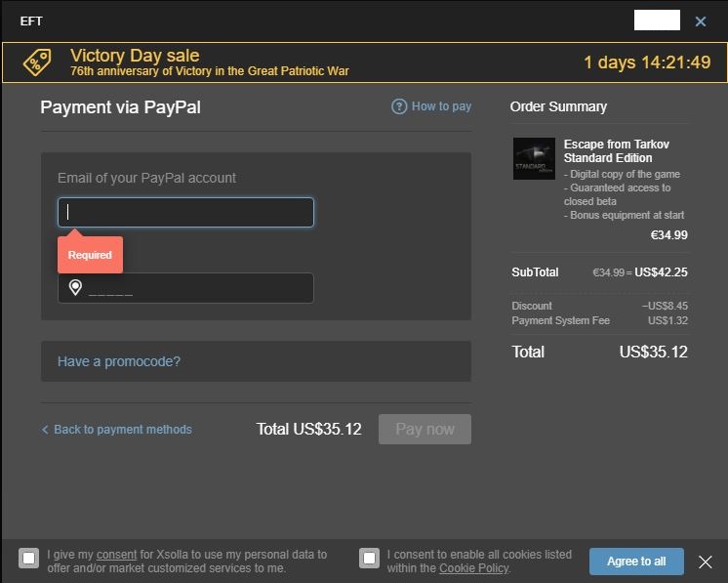Expand the Have a promocode section
Screen dimensions: 728x583
point(257,361)
